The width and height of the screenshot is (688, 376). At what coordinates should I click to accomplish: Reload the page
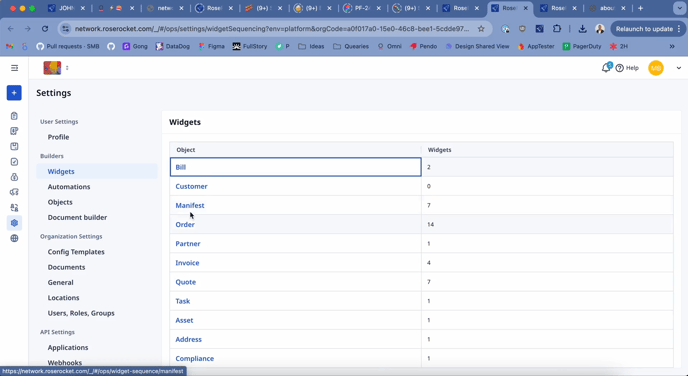(x=45, y=29)
